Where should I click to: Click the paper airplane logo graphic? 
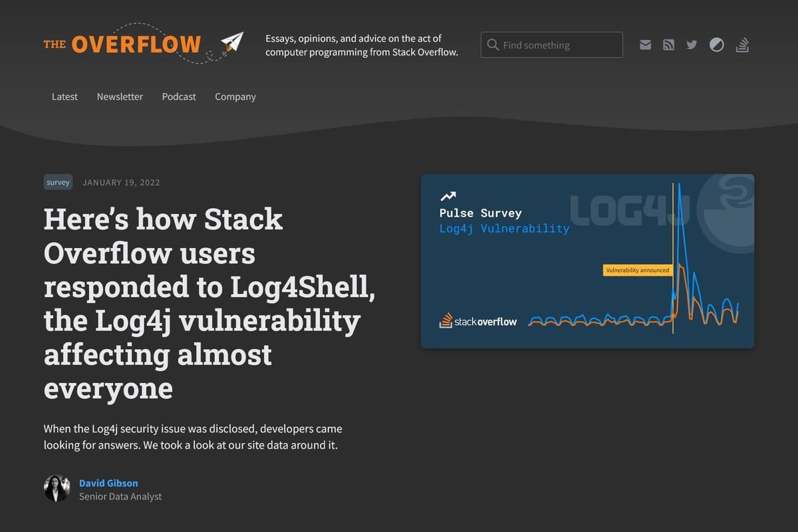point(232,42)
